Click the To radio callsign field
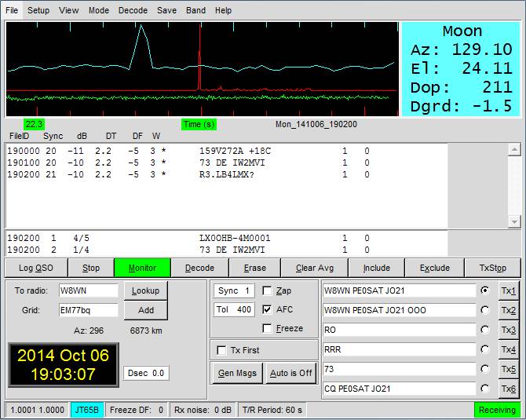This screenshot has height=420, width=526. (x=89, y=290)
